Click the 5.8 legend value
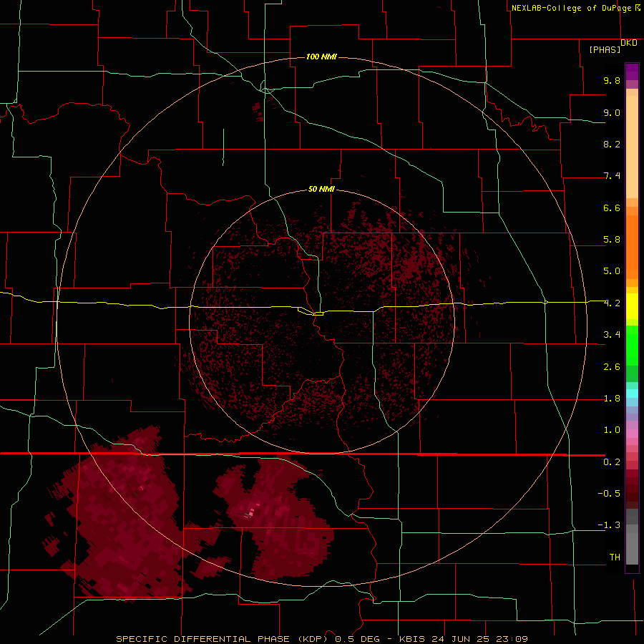 click(x=612, y=240)
